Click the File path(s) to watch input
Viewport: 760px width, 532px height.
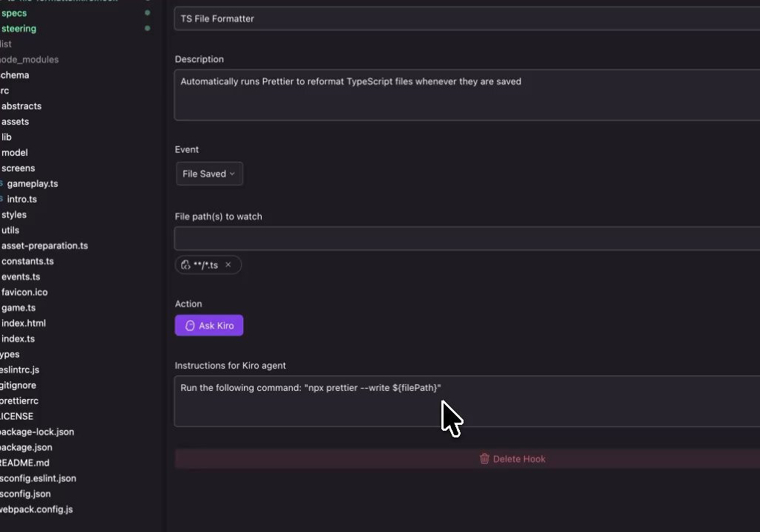click(x=466, y=238)
